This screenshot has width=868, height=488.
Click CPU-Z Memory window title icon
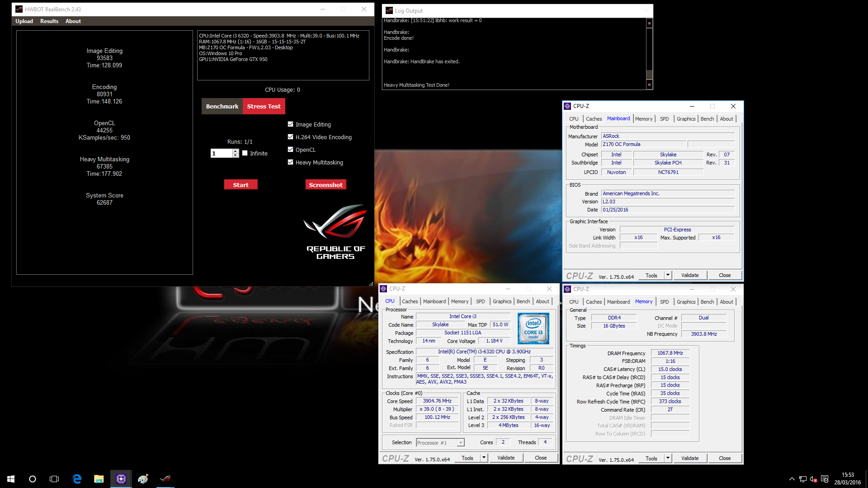pyautogui.click(x=567, y=289)
